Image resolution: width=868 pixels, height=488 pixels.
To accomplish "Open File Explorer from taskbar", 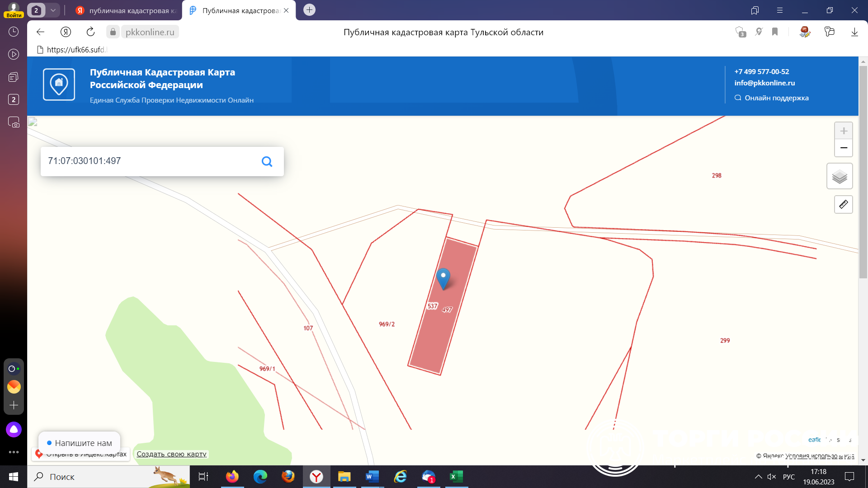I will 344,477.
